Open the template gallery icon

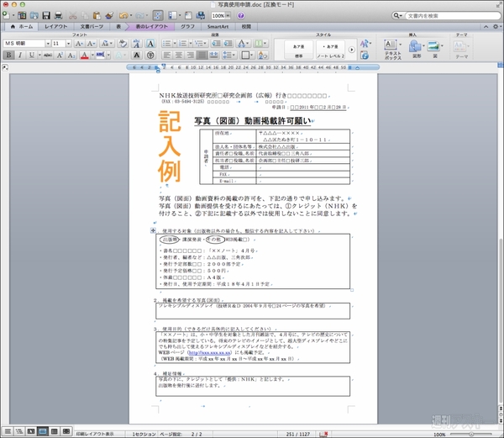22,15
